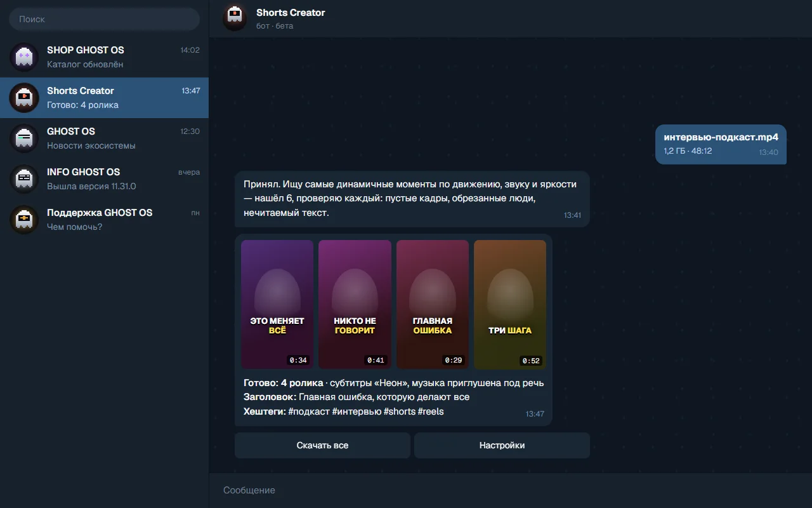Open SHOP GHOST OS chat avatar
Viewport: 812px width, 508px height.
pyautogui.click(x=24, y=57)
